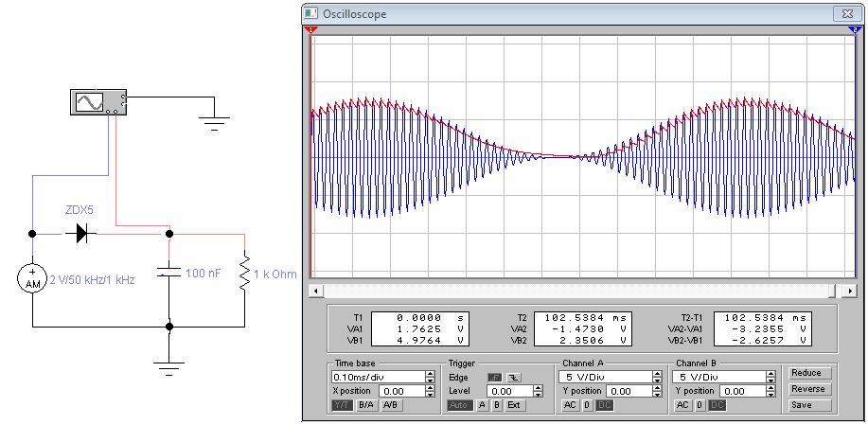Switch the time base to A/B mode

pos(391,405)
